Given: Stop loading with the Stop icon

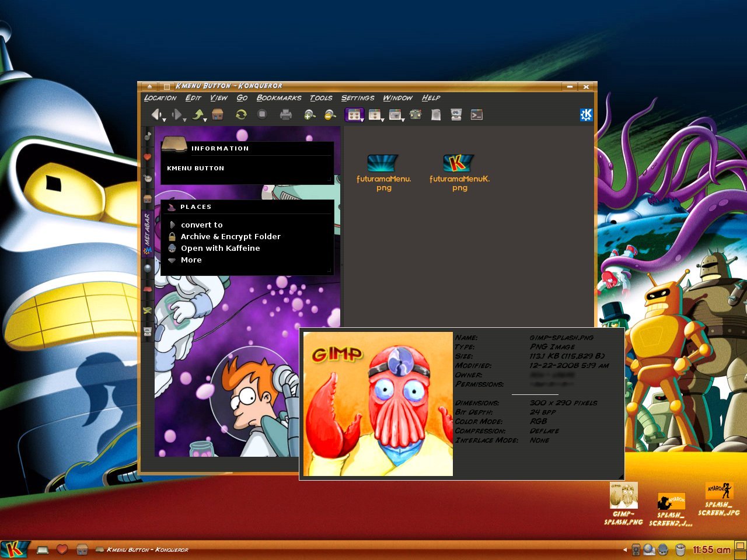Looking at the screenshot, I should (262, 114).
